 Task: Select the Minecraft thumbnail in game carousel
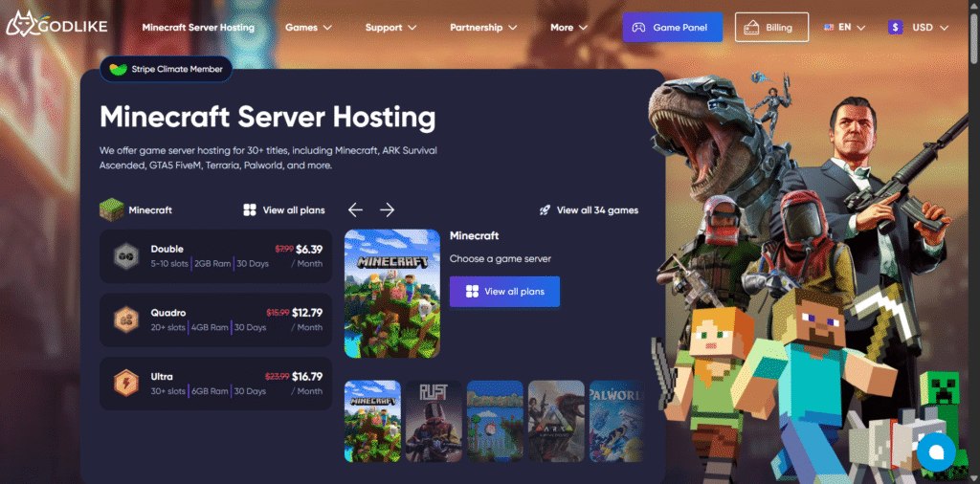coord(372,421)
